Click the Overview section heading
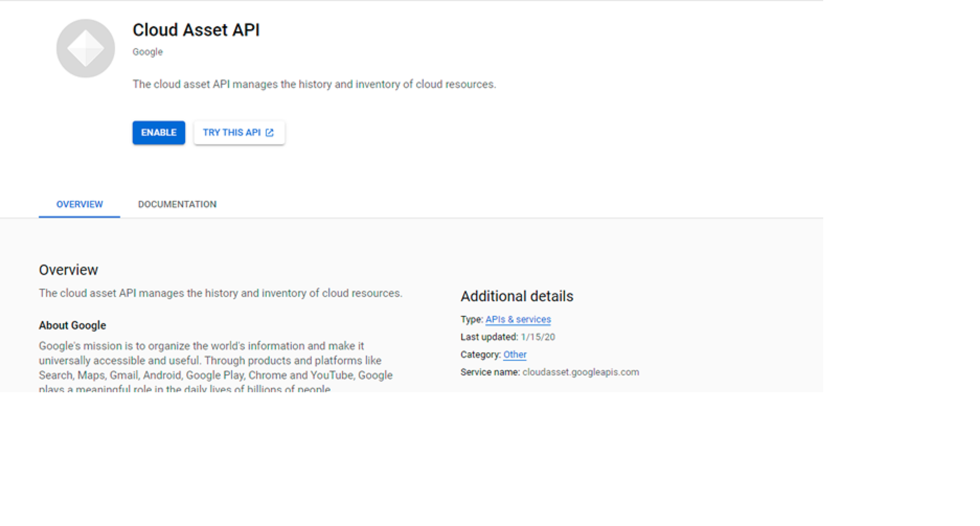Viewport: 980px width, 526px height. [x=68, y=270]
